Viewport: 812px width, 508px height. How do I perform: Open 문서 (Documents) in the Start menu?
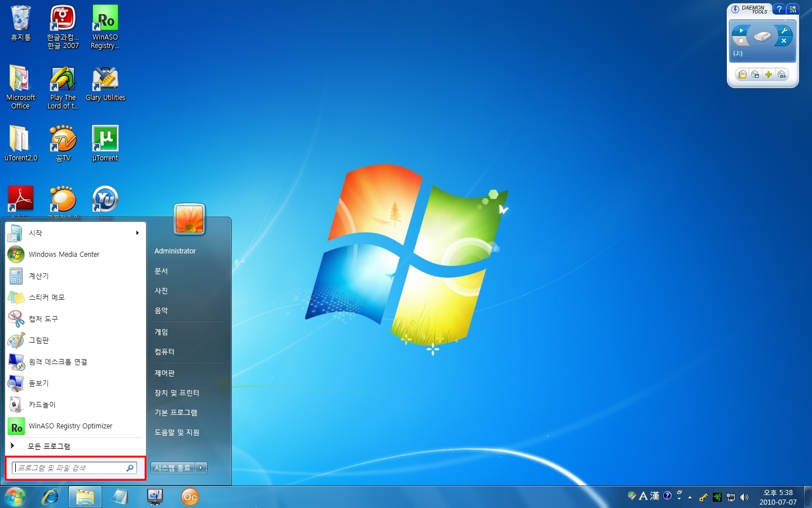point(189,271)
